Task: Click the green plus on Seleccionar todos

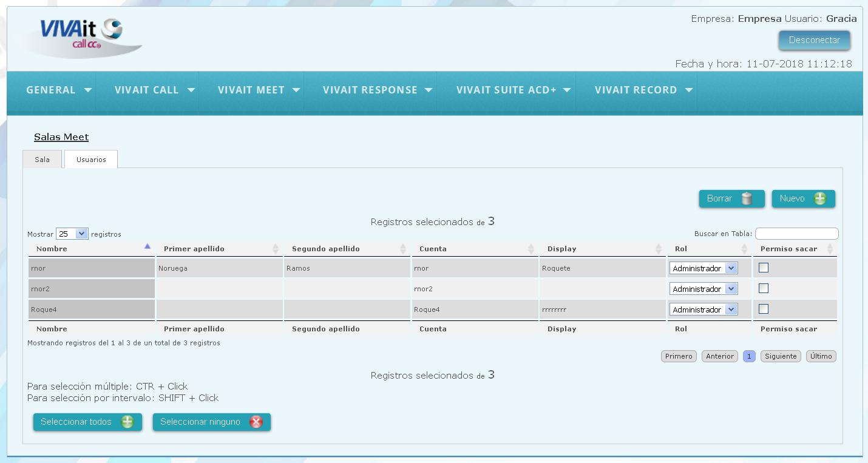Action: click(x=127, y=422)
